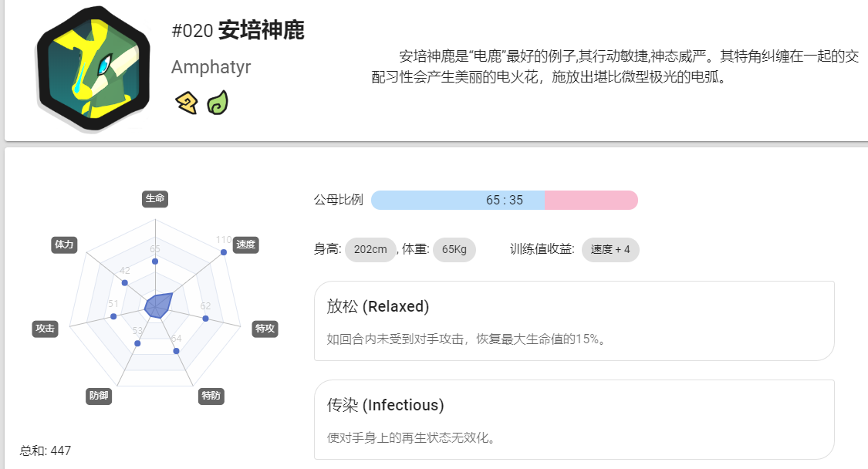Click the 体力 stat label on radar chart
This screenshot has width=868, height=469.
64,245
